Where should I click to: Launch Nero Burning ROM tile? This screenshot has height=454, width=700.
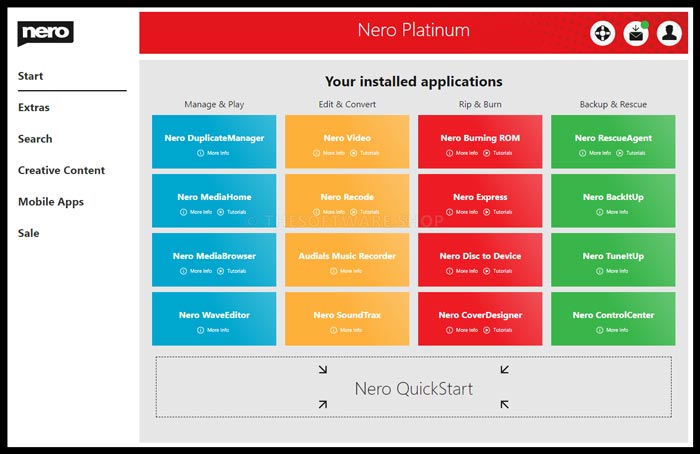(x=480, y=142)
